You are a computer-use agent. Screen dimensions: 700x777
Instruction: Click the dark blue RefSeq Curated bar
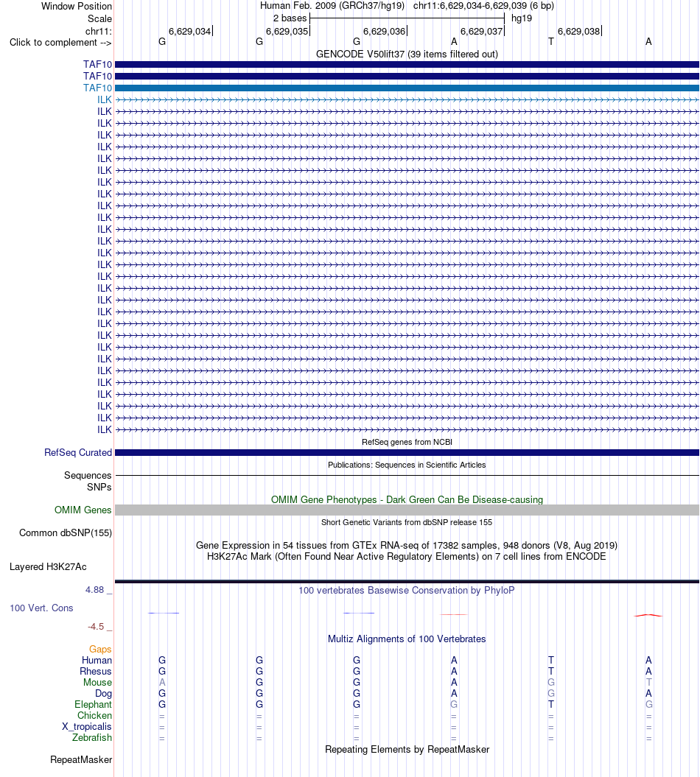point(407,452)
